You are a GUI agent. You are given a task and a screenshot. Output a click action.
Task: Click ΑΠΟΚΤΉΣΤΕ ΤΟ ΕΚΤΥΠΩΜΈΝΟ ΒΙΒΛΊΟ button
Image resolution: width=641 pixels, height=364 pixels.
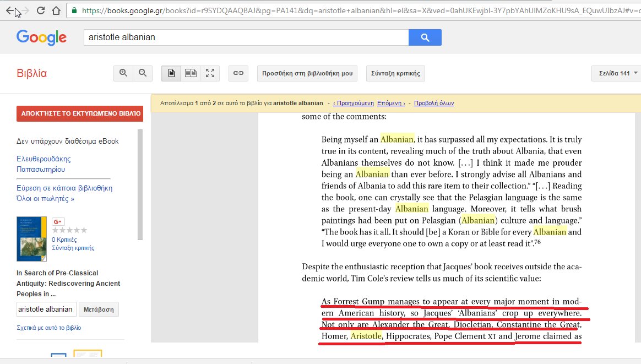point(80,113)
